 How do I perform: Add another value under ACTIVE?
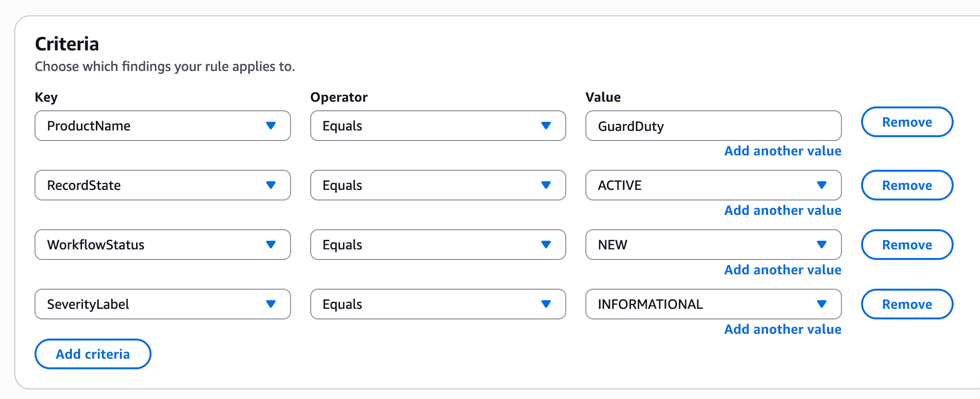(x=782, y=211)
